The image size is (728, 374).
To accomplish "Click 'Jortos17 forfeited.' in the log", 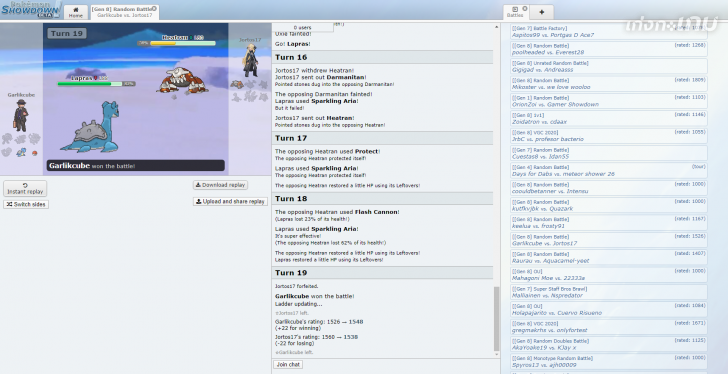I will click(297, 286).
